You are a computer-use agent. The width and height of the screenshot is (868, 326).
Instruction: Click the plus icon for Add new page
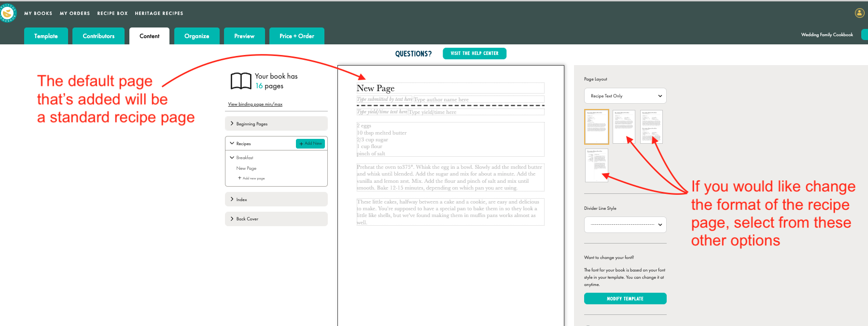(239, 178)
